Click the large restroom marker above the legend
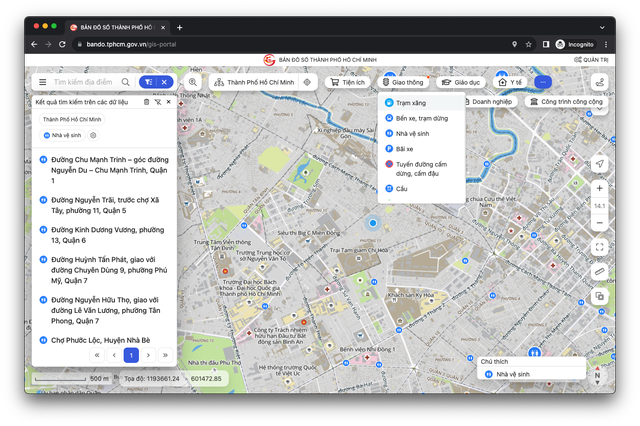Image resolution: width=640 pixels, height=426 pixels. click(x=535, y=352)
